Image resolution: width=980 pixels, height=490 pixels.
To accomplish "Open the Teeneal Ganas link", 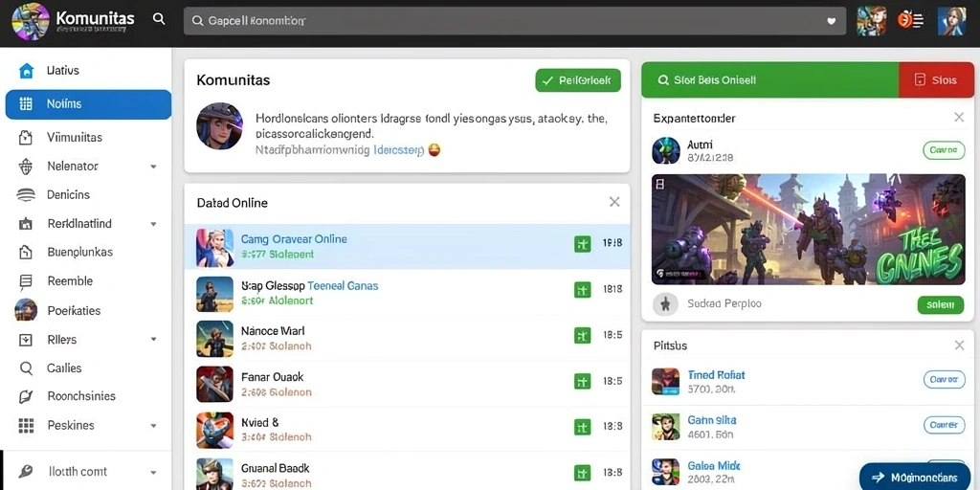I will (344, 285).
